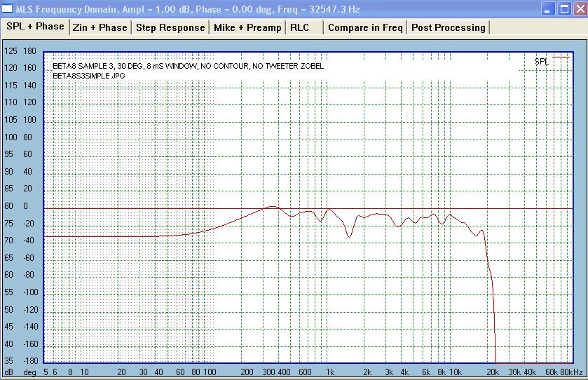
Task: Click the BETA8S3SIMPLE.JPG filename text
Action: [x=88, y=76]
